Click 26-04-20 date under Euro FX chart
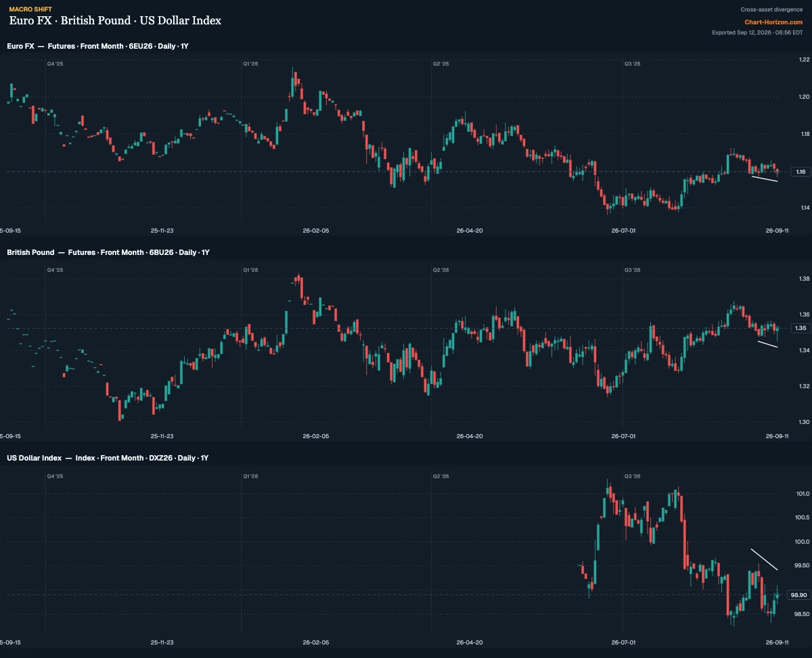The image size is (812, 658). [x=470, y=230]
